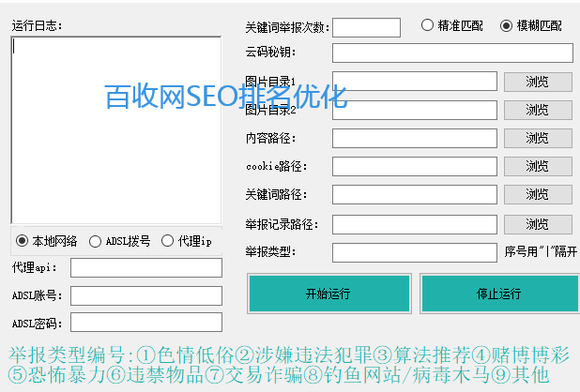Focus the ADSL账号 text box
This screenshot has width=580, height=392.
pyautogui.click(x=146, y=295)
